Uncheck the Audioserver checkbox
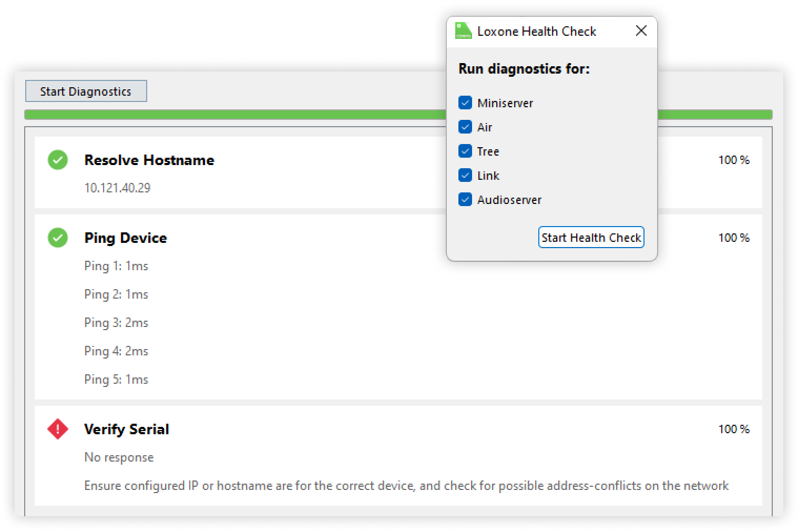This screenshot has height=532, width=798. point(465,200)
